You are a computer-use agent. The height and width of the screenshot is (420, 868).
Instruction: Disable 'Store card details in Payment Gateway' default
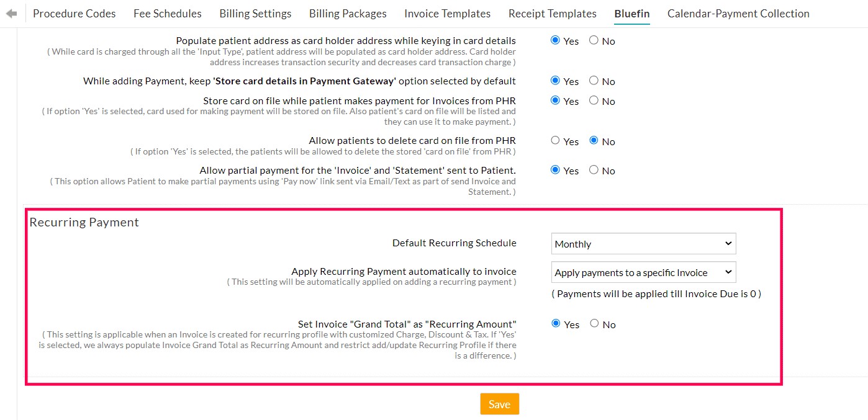593,80
